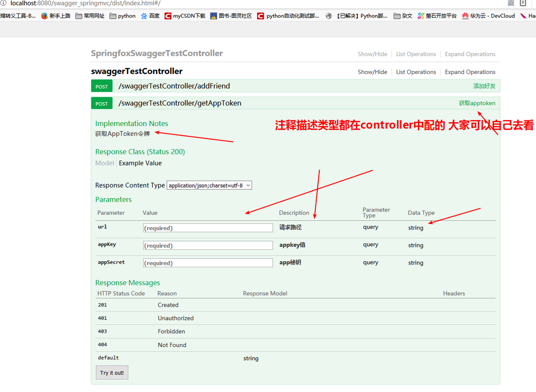Open the 华为云 - DevCloud bookmark
The width and height of the screenshot is (536, 392).
point(488,16)
